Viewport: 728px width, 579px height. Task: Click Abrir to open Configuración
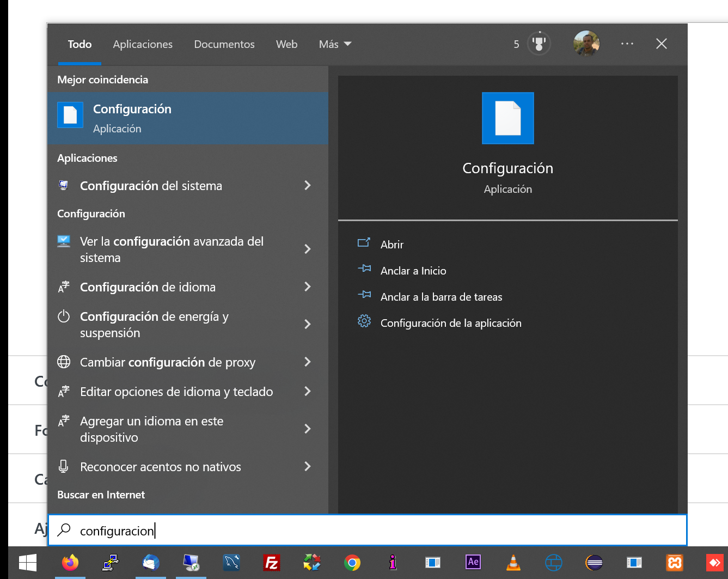click(392, 245)
